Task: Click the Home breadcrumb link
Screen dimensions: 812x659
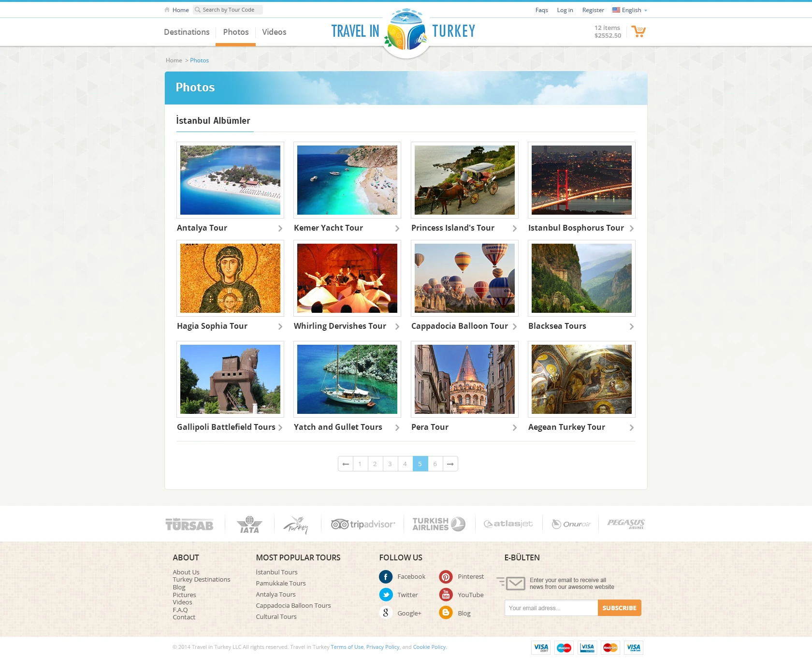Action: (174, 60)
